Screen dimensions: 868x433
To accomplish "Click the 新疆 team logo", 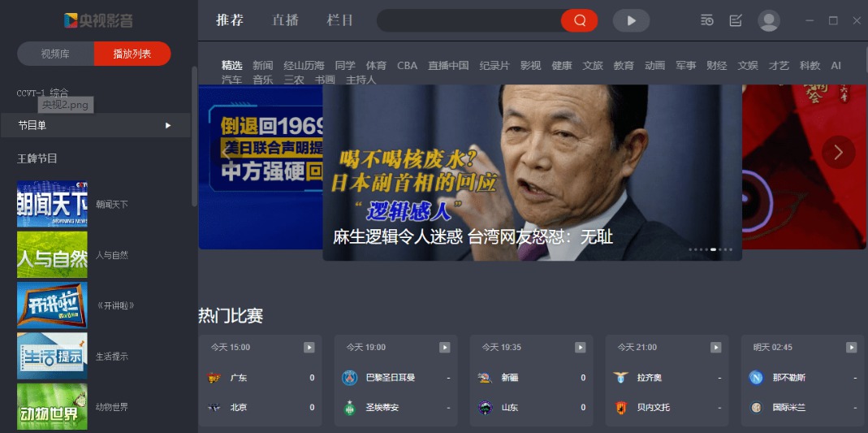I will (x=485, y=378).
